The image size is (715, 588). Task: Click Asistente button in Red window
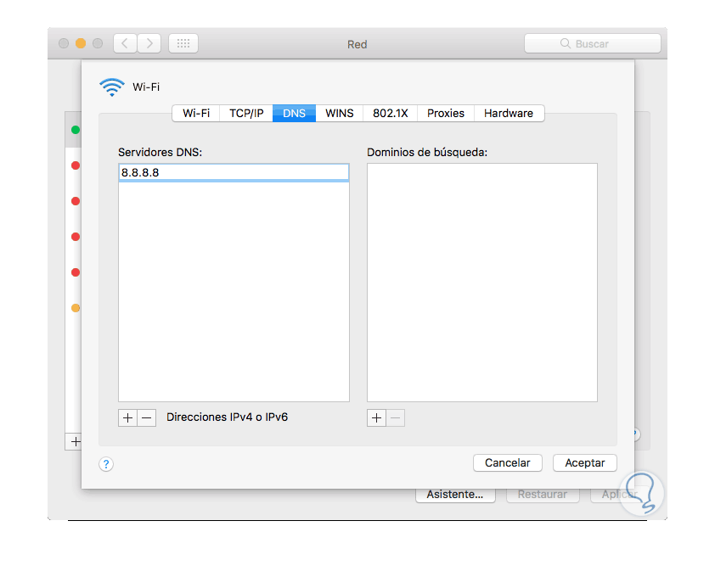click(455, 496)
